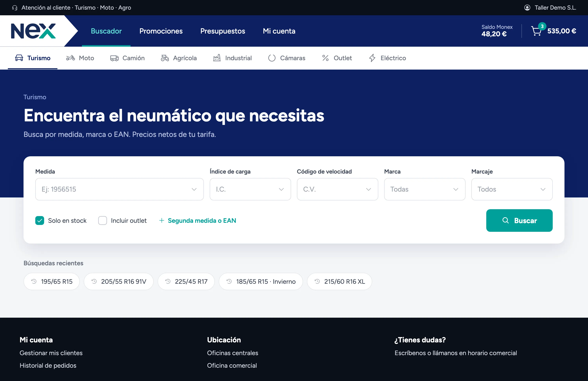Click the lightning bolt Eléctrico icon
This screenshot has width=588, height=381.
pos(372,58)
